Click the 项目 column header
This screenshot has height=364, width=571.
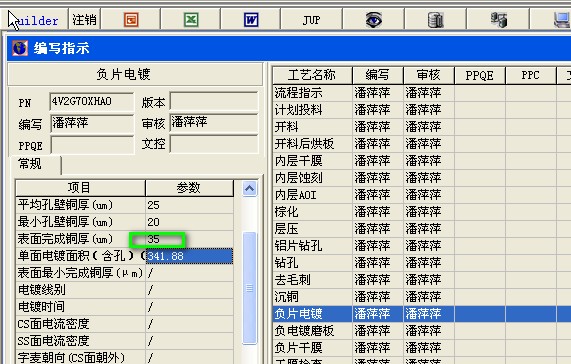(80, 188)
